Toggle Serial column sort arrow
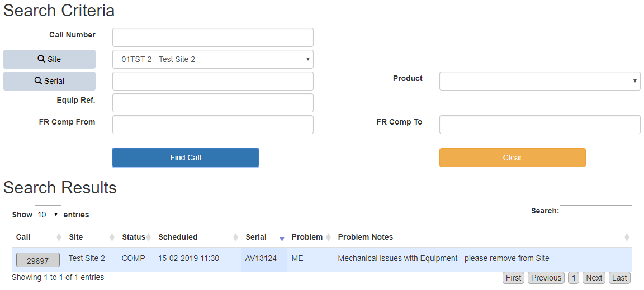Screen dimensions: 644x290 coord(282,238)
